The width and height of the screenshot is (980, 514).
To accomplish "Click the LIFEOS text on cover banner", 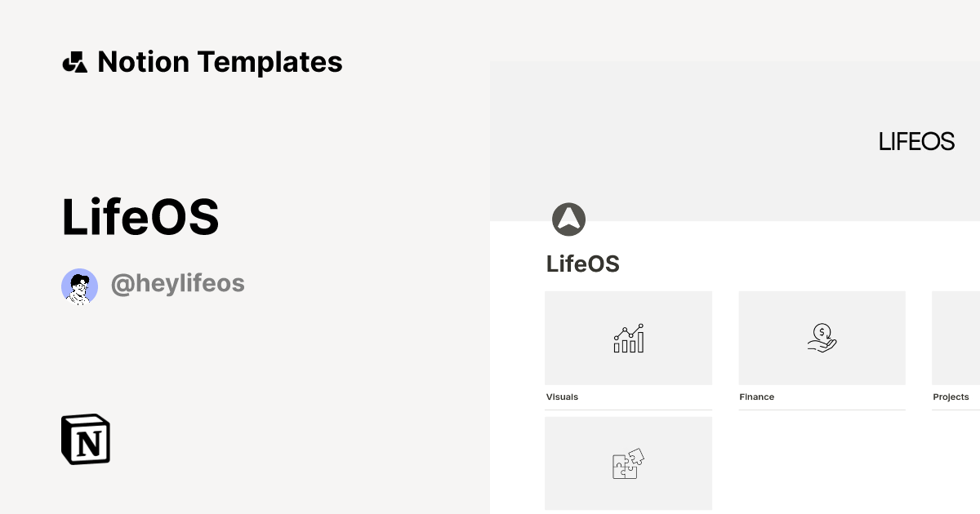I will (x=916, y=141).
